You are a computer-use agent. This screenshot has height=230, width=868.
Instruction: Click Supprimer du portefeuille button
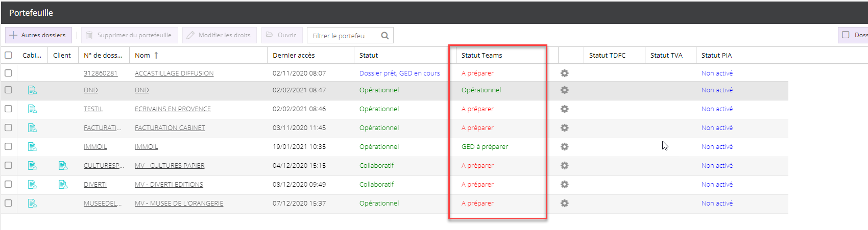[x=130, y=35]
